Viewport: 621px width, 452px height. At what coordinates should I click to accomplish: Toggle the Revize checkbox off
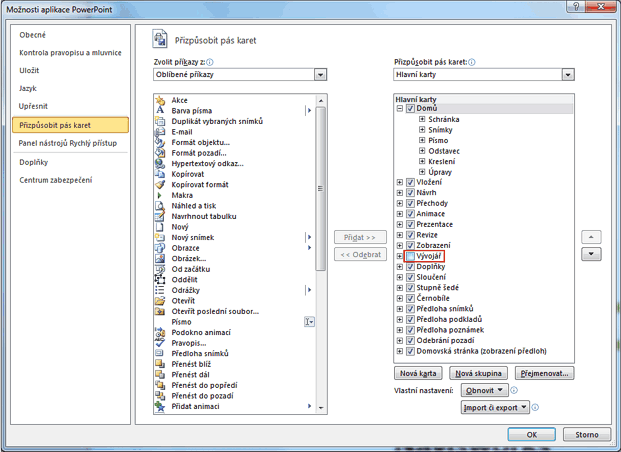(x=411, y=235)
